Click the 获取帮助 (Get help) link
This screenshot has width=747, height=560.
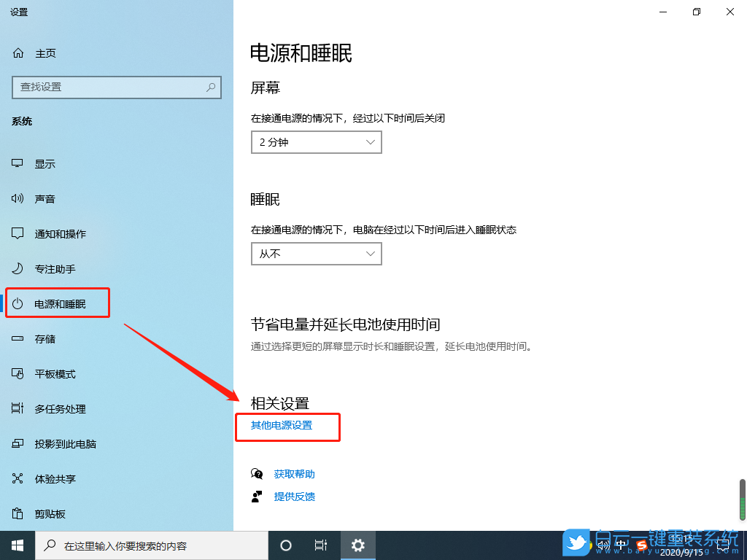[x=294, y=473]
